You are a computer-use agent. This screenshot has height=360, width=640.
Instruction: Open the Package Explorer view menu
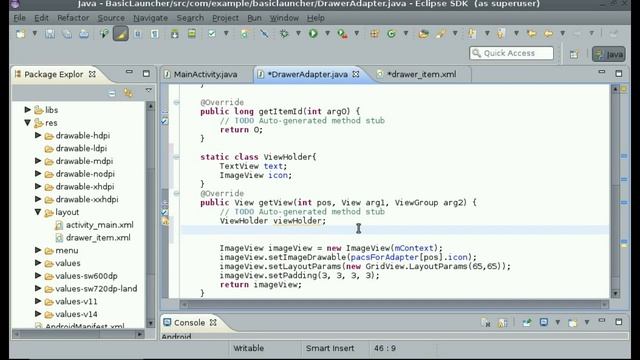(149, 91)
